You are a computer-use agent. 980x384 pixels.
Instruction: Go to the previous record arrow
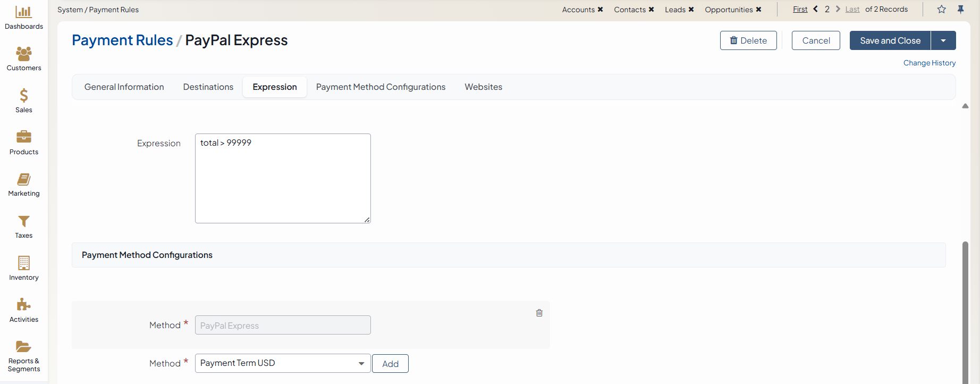point(816,9)
